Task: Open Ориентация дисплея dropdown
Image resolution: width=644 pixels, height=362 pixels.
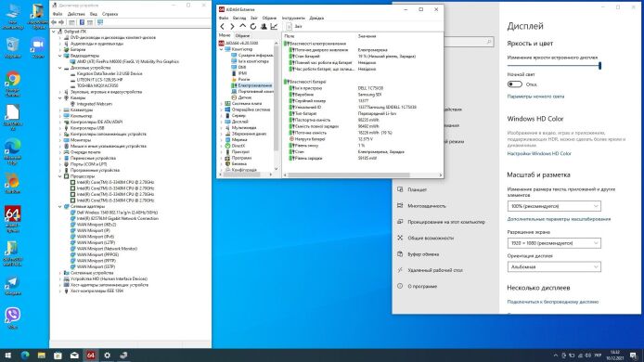Action: click(x=554, y=266)
